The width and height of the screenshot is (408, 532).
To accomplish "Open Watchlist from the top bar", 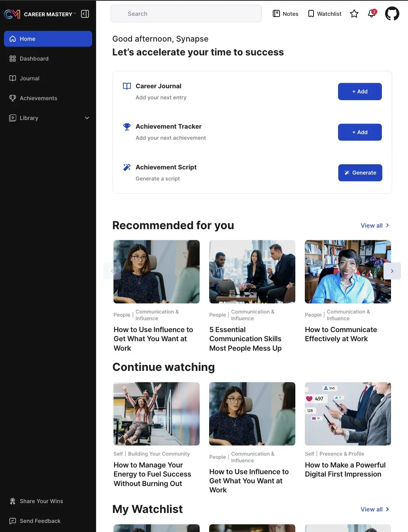I will point(325,14).
